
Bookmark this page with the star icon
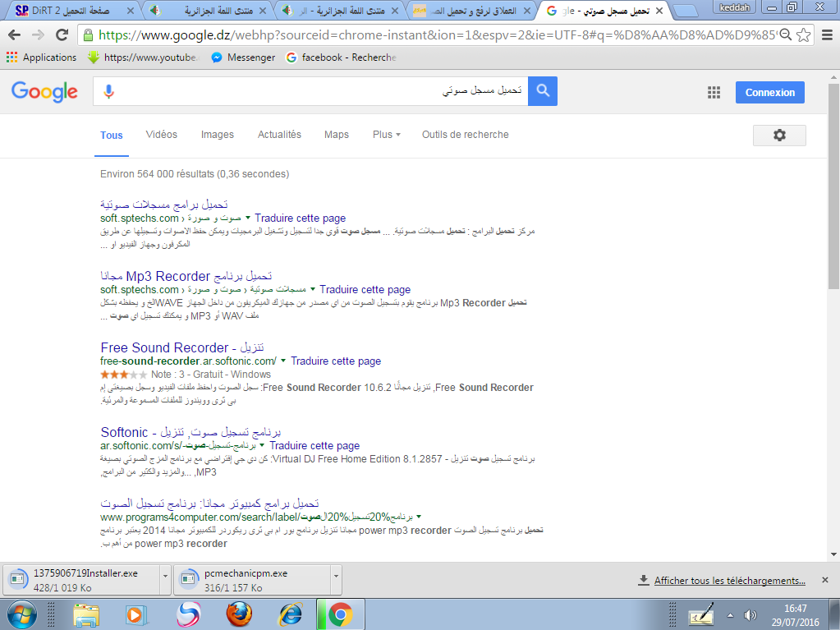click(x=804, y=35)
